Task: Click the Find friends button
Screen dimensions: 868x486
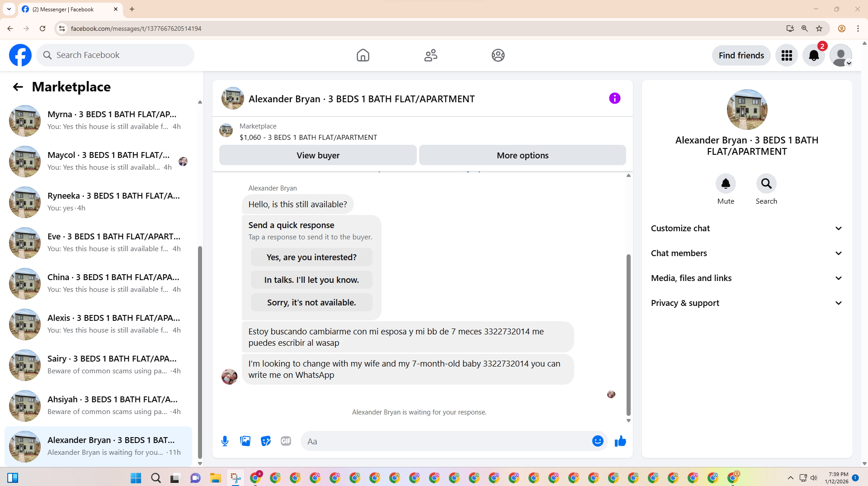Action: [x=741, y=55]
